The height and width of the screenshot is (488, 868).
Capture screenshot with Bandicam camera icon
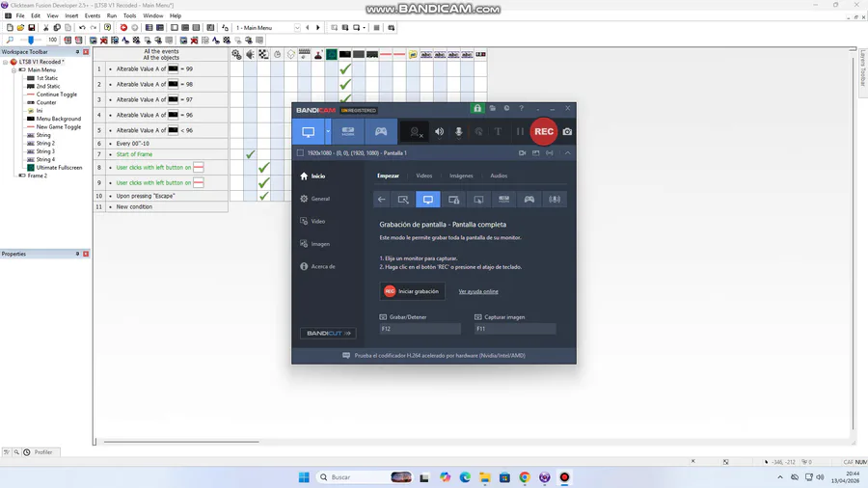point(567,132)
